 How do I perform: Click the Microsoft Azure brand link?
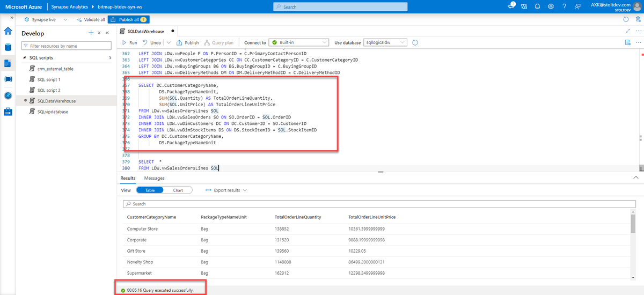(25, 6)
